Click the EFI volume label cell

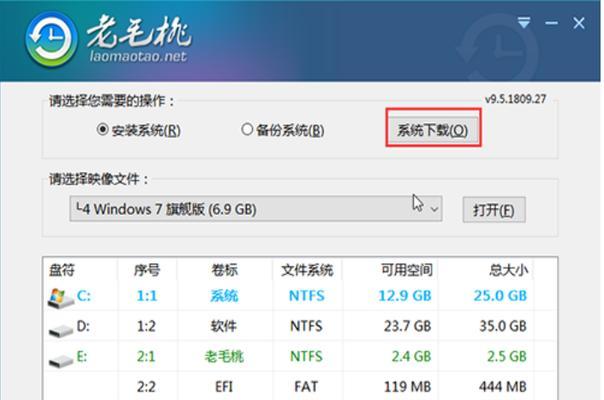(224, 387)
